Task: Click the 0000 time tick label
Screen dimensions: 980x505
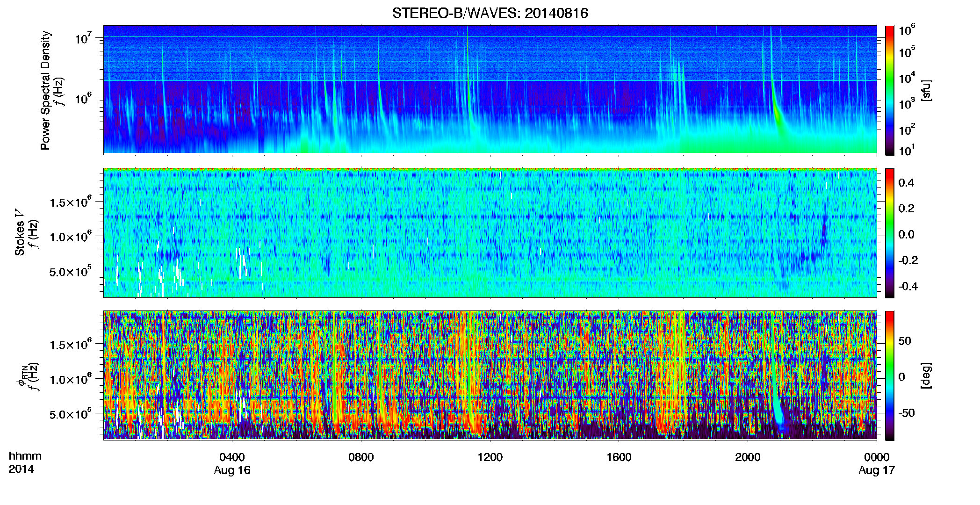Action: (877, 457)
